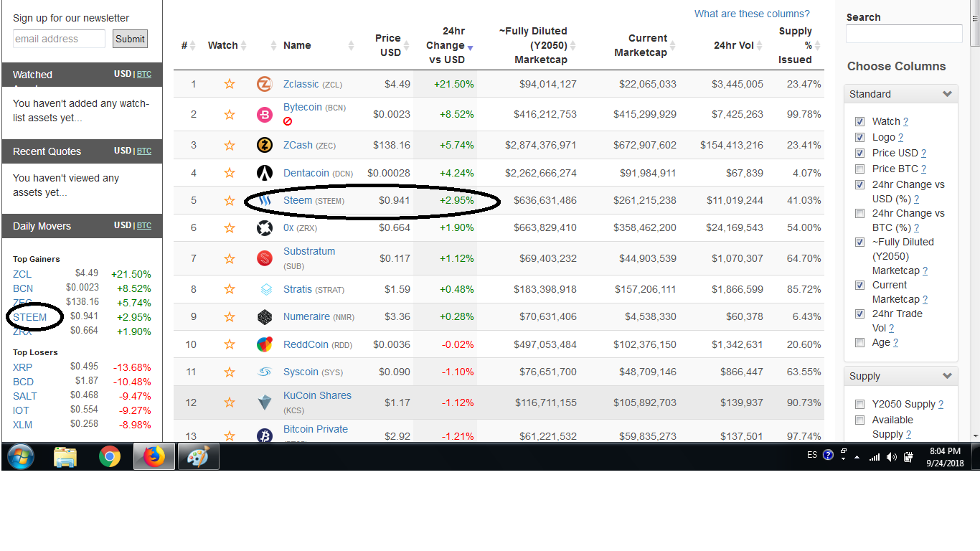The height and width of the screenshot is (551, 980).
Task: Sort table by Price USD column
Action: pyautogui.click(x=390, y=45)
